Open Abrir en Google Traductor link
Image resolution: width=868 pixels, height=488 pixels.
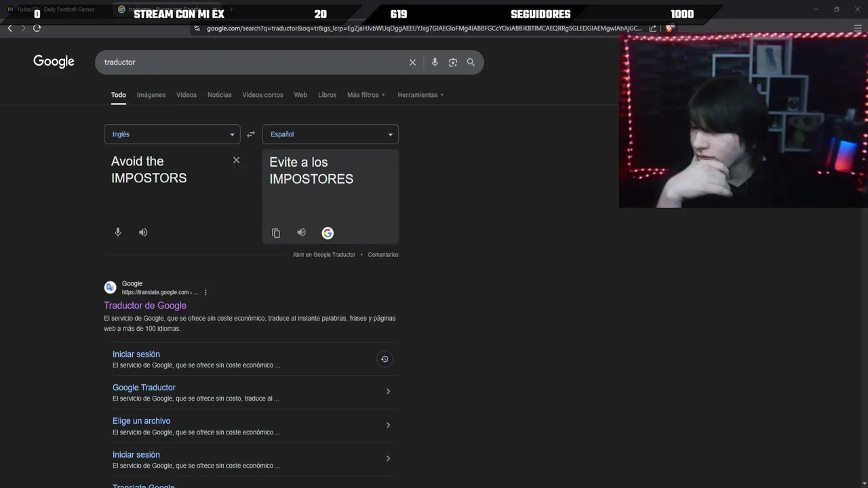(x=324, y=255)
